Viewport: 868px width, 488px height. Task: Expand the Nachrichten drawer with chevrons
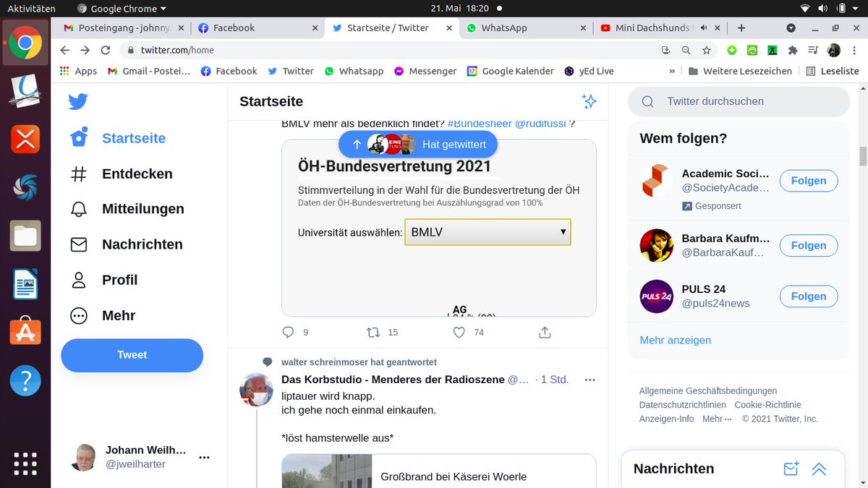(819, 468)
